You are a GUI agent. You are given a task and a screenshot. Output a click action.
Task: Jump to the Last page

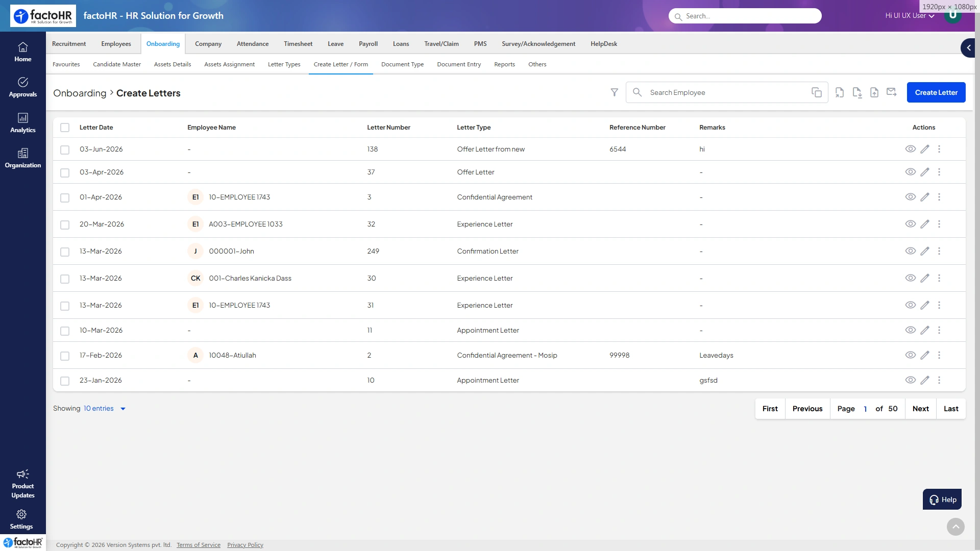pyautogui.click(x=951, y=409)
